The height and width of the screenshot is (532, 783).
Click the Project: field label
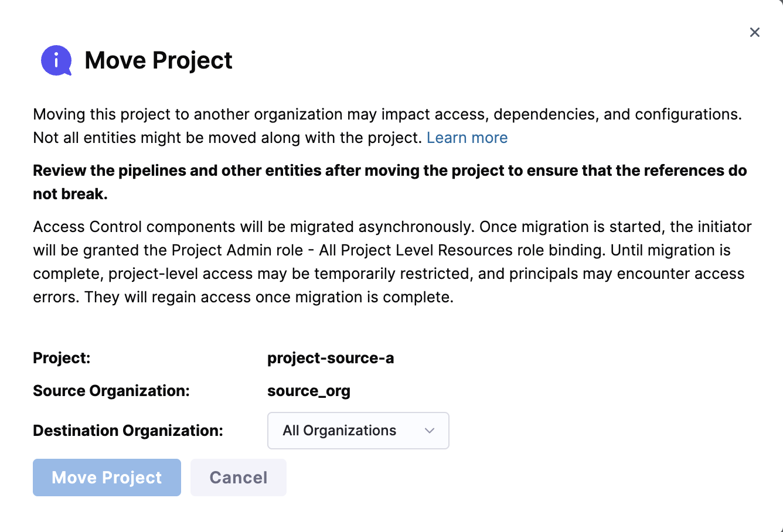pyautogui.click(x=62, y=358)
